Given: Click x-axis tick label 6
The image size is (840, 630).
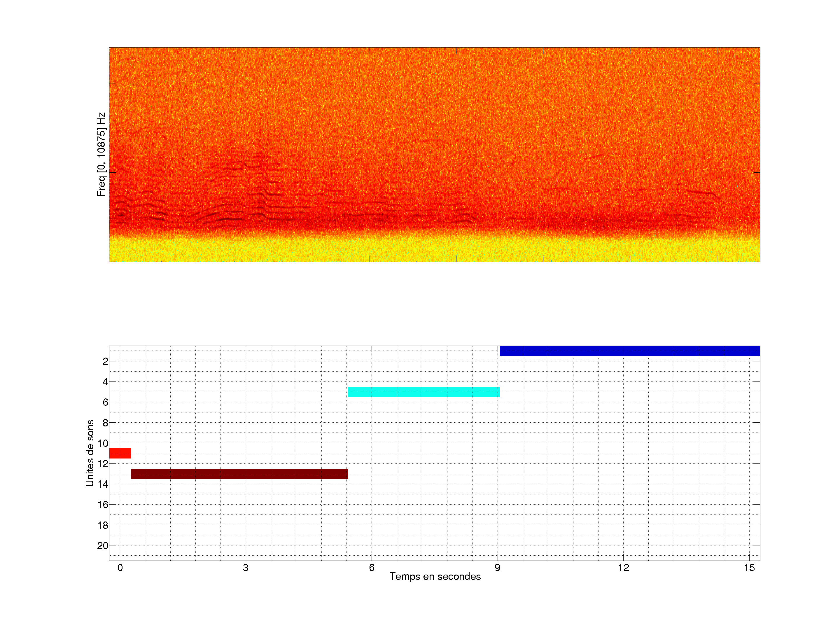Looking at the screenshot, I should tap(371, 568).
